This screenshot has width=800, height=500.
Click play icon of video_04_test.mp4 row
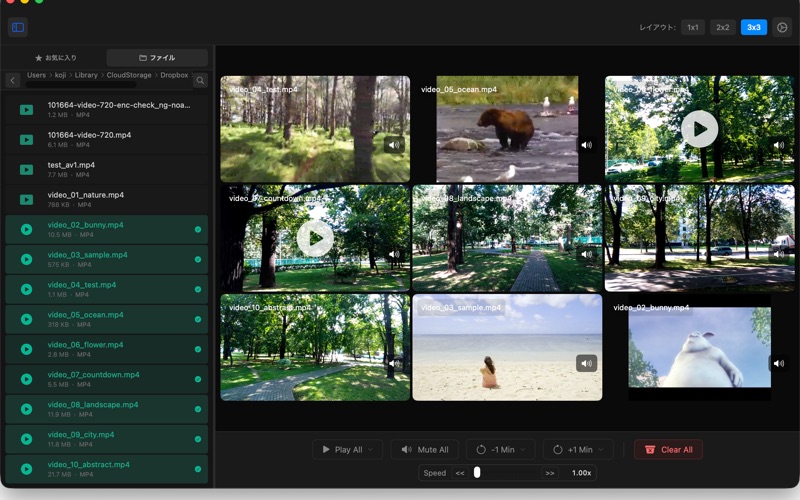pos(27,289)
